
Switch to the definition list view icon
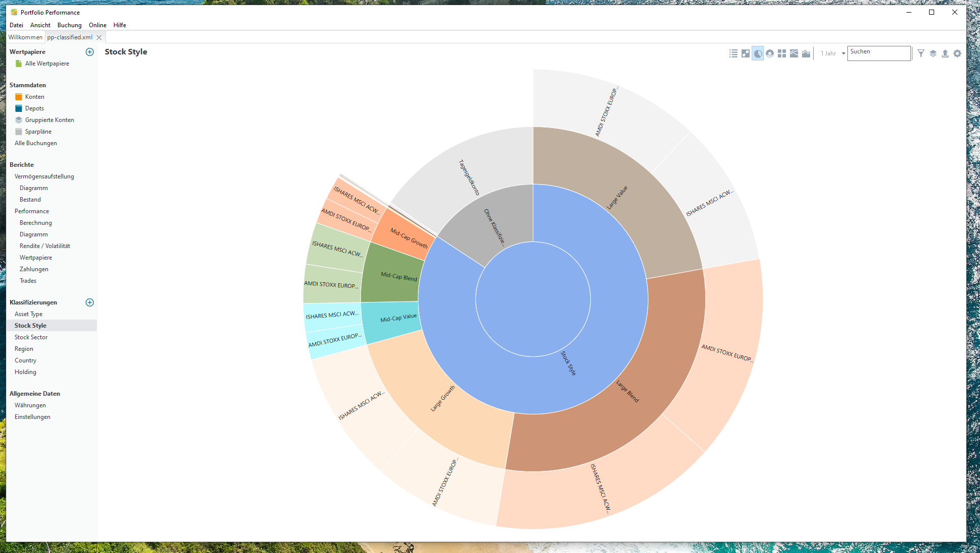pyautogui.click(x=733, y=53)
